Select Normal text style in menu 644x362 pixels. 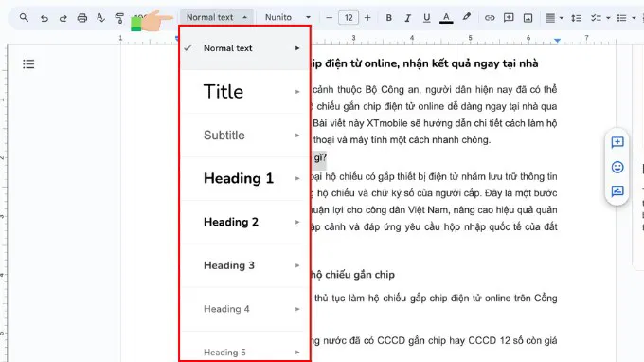(244, 48)
